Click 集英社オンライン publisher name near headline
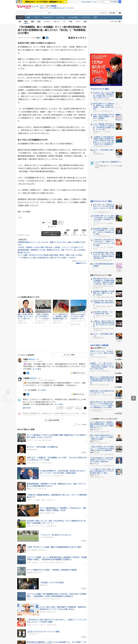This screenshot has width=138, height=644. click(x=77, y=38)
